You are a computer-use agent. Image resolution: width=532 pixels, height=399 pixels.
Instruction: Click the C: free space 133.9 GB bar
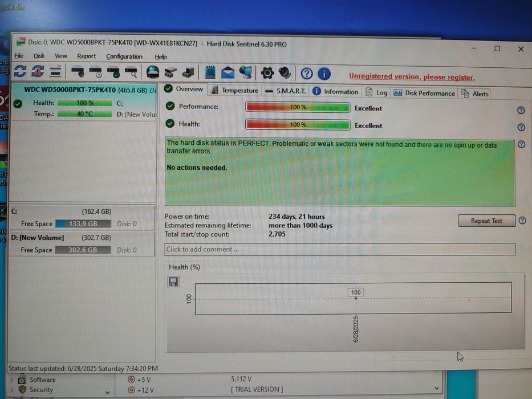[x=83, y=224]
